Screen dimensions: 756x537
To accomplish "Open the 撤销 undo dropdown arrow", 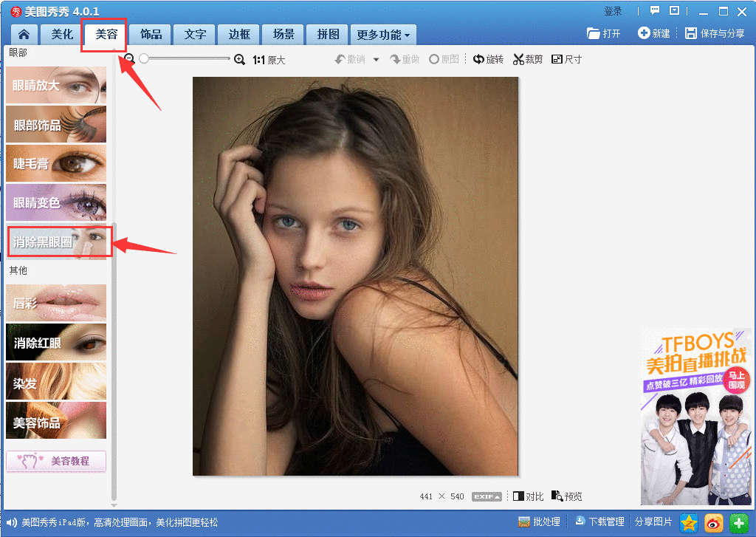I will click(x=376, y=58).
